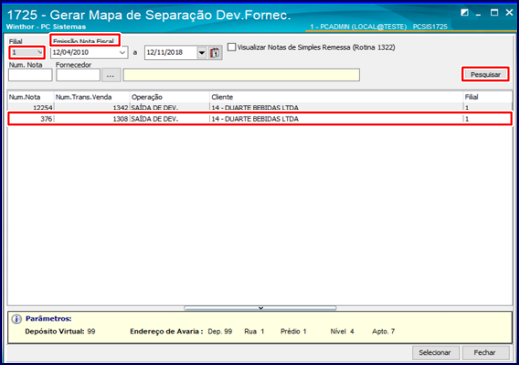Enable Visualizar Notas de Simples Remessa checkbox
The image size is (519, 365).
[231, 47]
